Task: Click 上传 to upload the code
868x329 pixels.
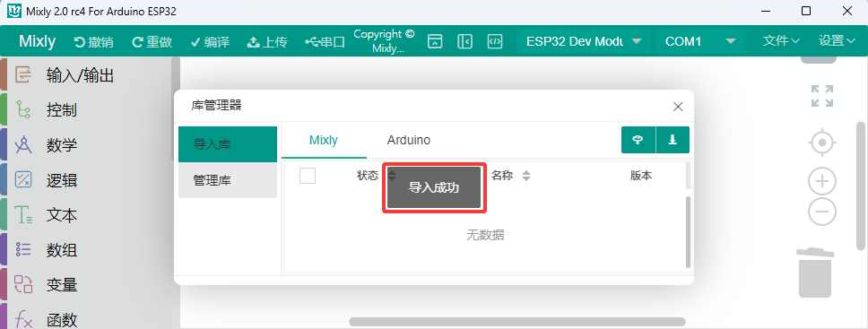Action: click(267, 41)
